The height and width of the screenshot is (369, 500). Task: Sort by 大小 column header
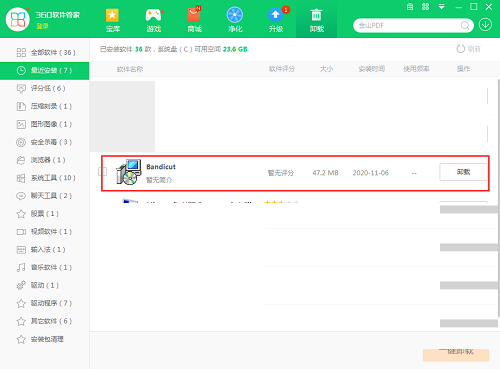tap(326, 69)
